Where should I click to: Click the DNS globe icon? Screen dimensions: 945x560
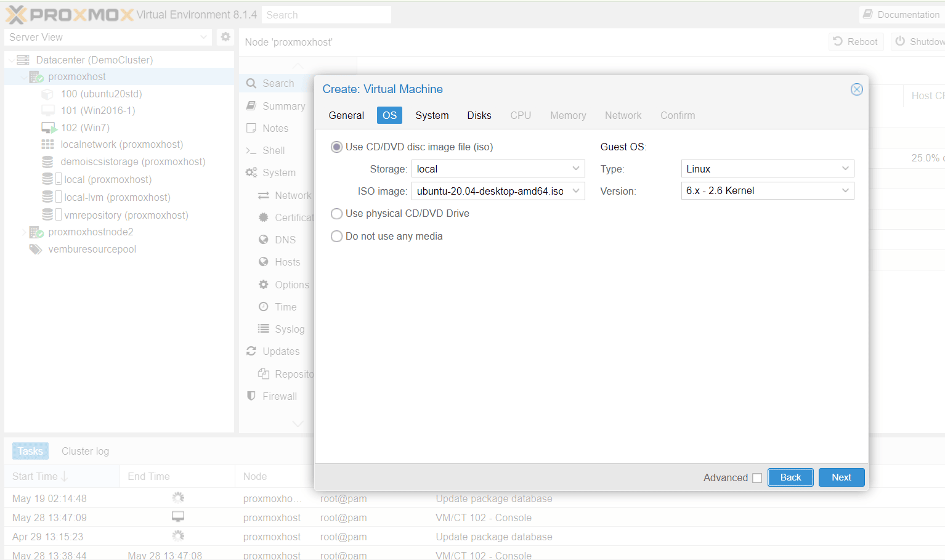[264, 240]
